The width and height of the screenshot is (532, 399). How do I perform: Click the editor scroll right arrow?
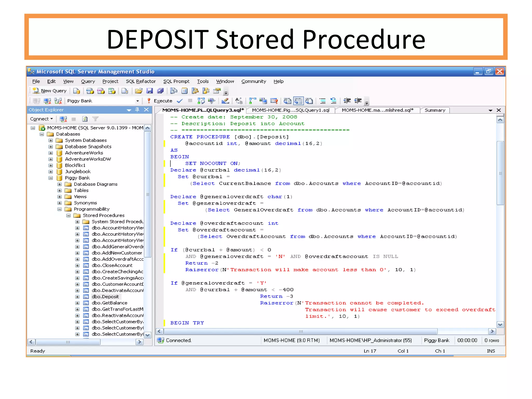pos(492,331)
